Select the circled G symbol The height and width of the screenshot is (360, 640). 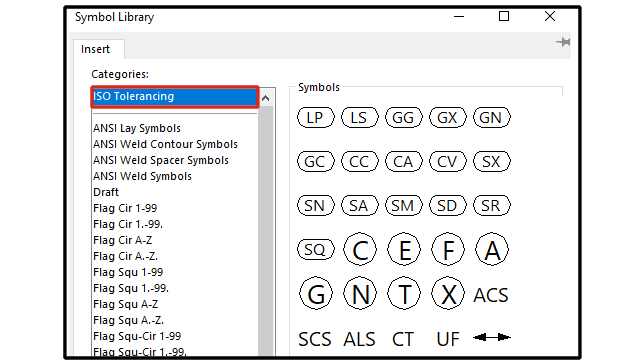316,293
